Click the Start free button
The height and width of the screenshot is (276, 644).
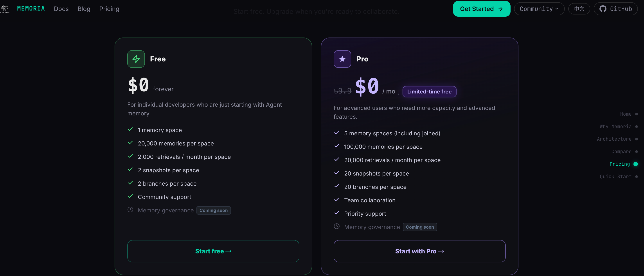pos(213,251)
